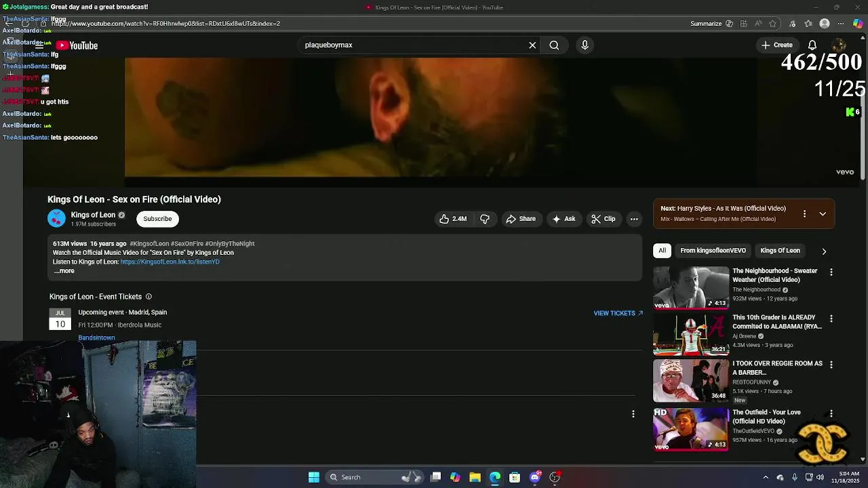Image resolution: width=868 pixels, height=488 pixels.
Task: Select the From kingsofleonVEVO chip
Action: pos(713,251)
